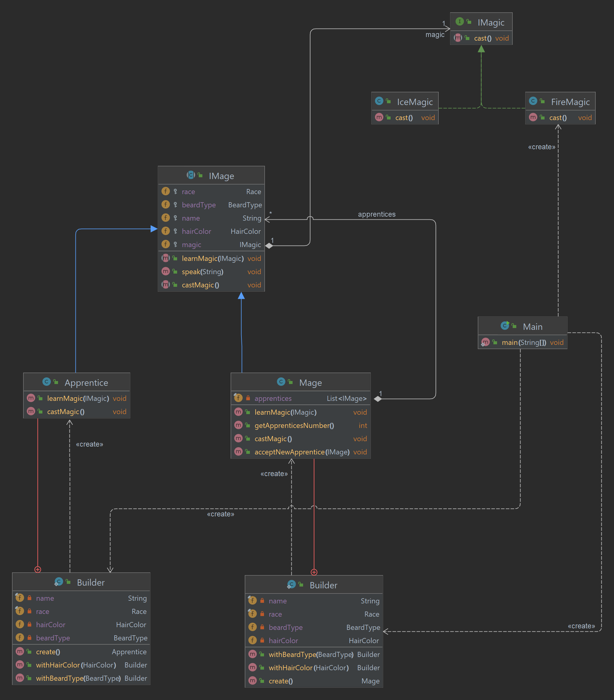This screenshot has width=614, height=700.
Task: Click the Main runnable class icon
Action: [x=505, y=326]
